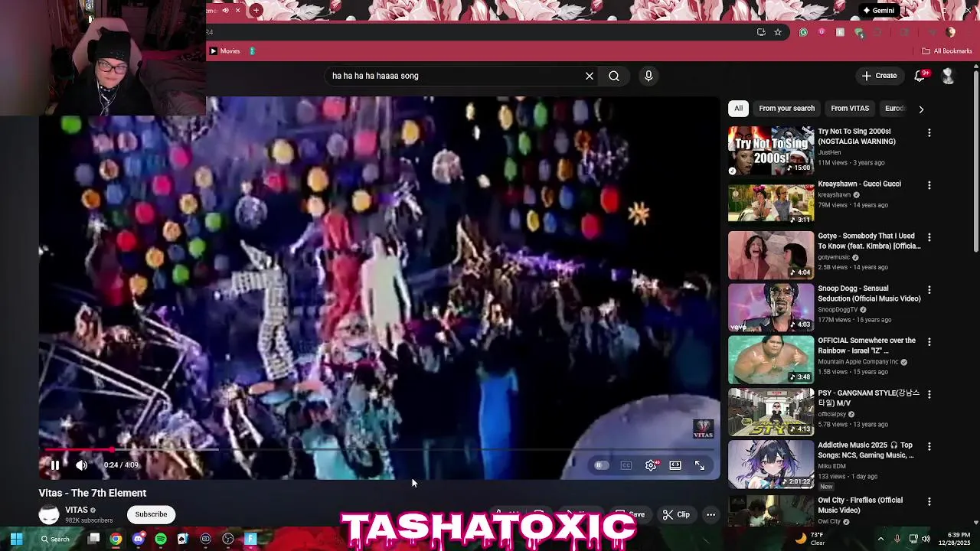Open options for 'Try Not To Sing 2000s!'
This screenshot has width=980, height=551.
pyautogui.click(x=929, y=132)
